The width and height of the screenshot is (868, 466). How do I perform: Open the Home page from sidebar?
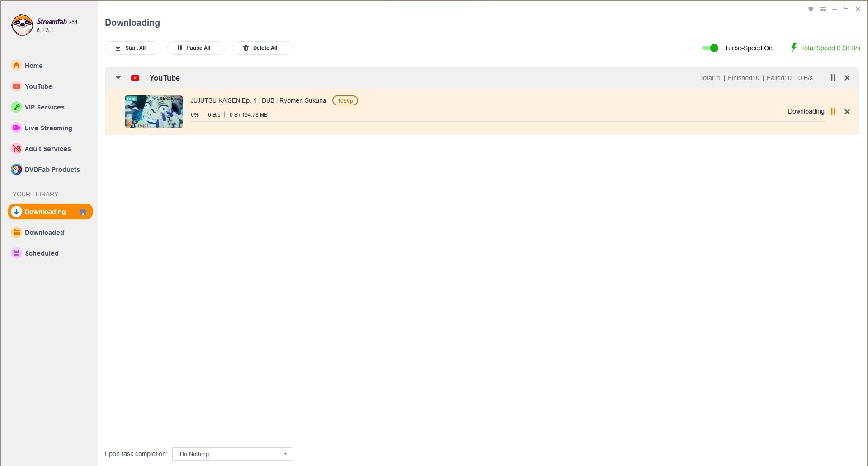pyautogui.click(x=27, y=66)
